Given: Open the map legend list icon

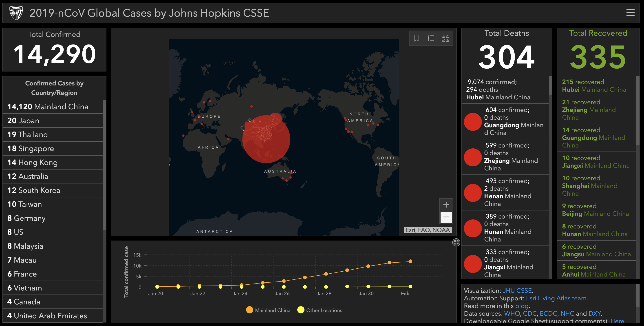Looking at the screenshot, I should click(431, 38).
